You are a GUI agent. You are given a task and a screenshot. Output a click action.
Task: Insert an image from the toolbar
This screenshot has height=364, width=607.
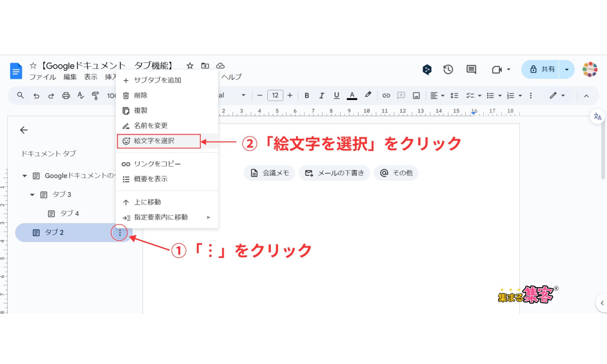point(416,95)
